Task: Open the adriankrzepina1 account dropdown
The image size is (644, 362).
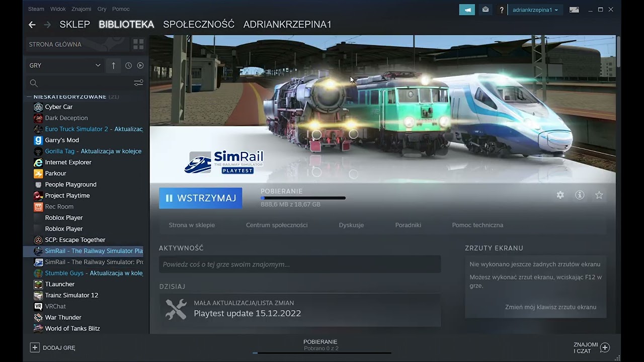Action: [x=535, y=10]
